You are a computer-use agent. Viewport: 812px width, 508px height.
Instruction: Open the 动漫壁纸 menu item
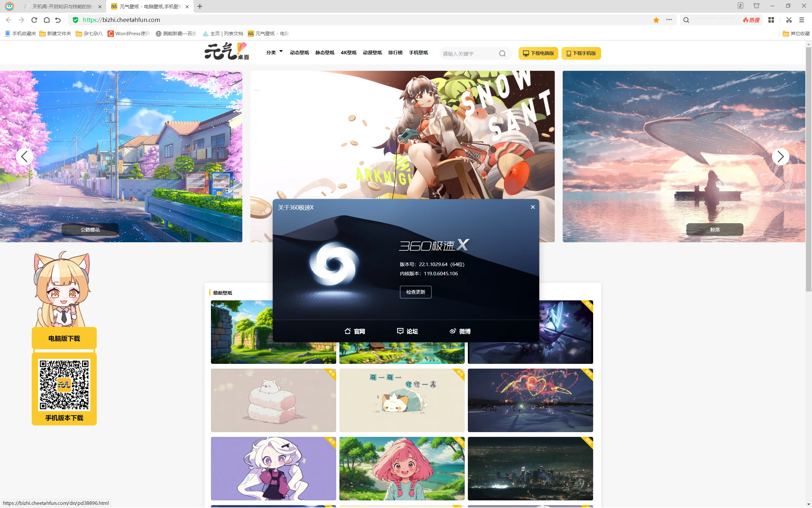click(x=372, y=52)
